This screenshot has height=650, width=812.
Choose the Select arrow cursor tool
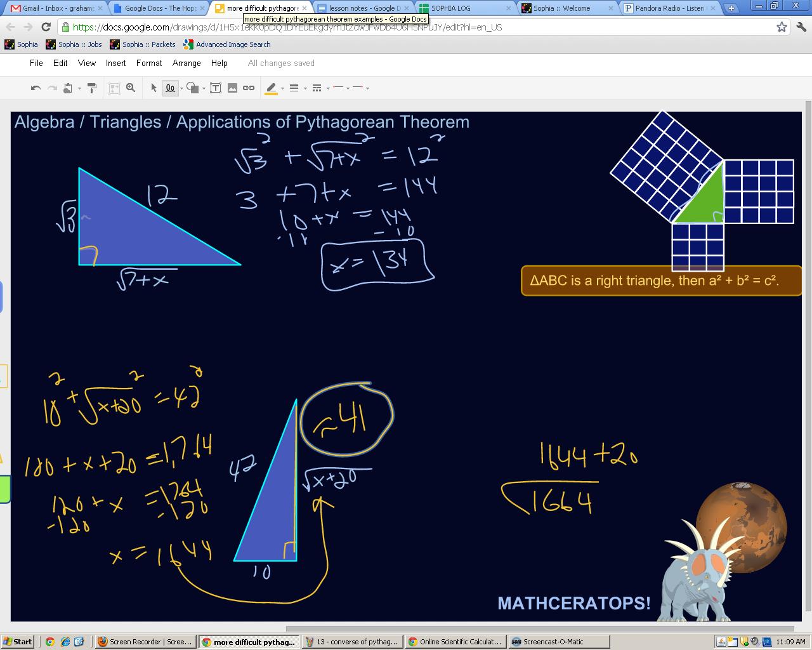(x=154, y=88)
